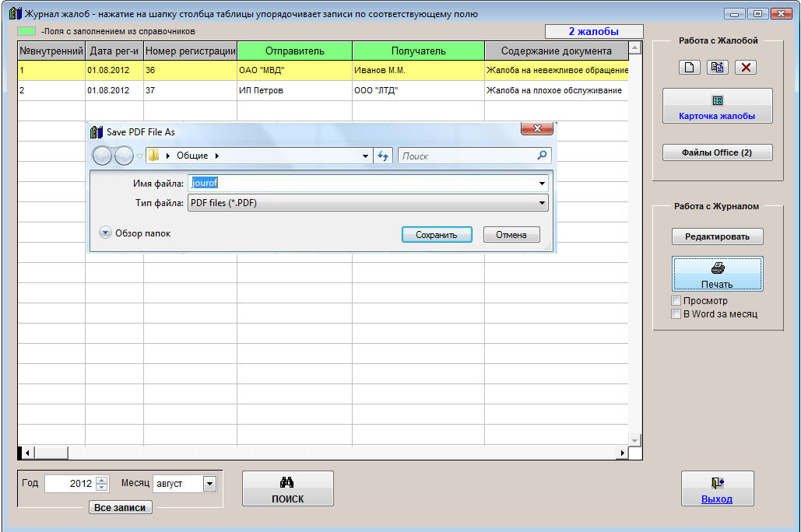Close the Save PDF File As dialog

click(537, 128)
